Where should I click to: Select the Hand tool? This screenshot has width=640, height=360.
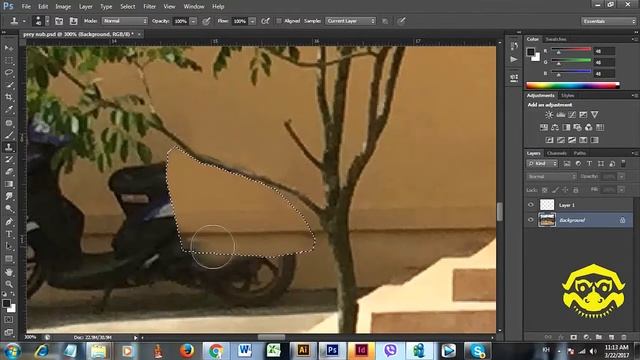click(x=9, y=272)
